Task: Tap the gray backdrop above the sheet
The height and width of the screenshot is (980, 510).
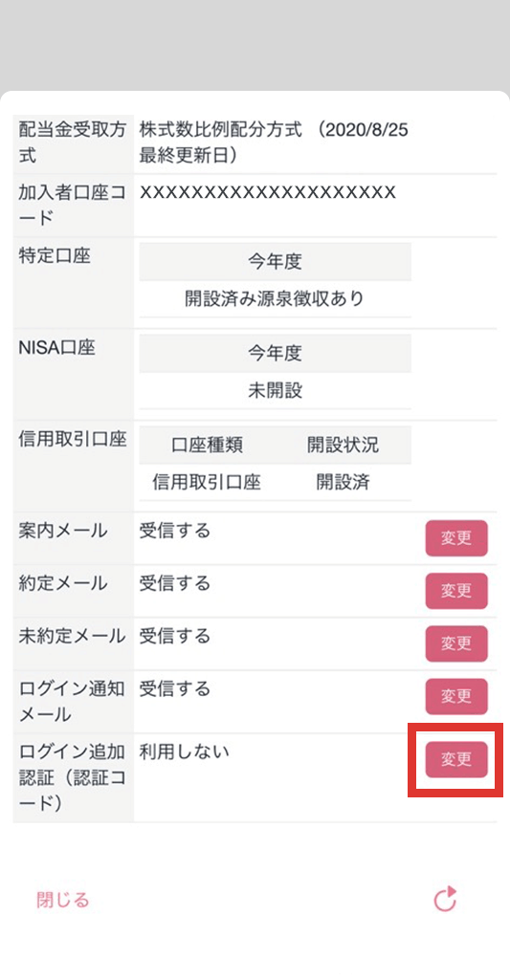Action: pyautogui.click(x=255, y=45)
